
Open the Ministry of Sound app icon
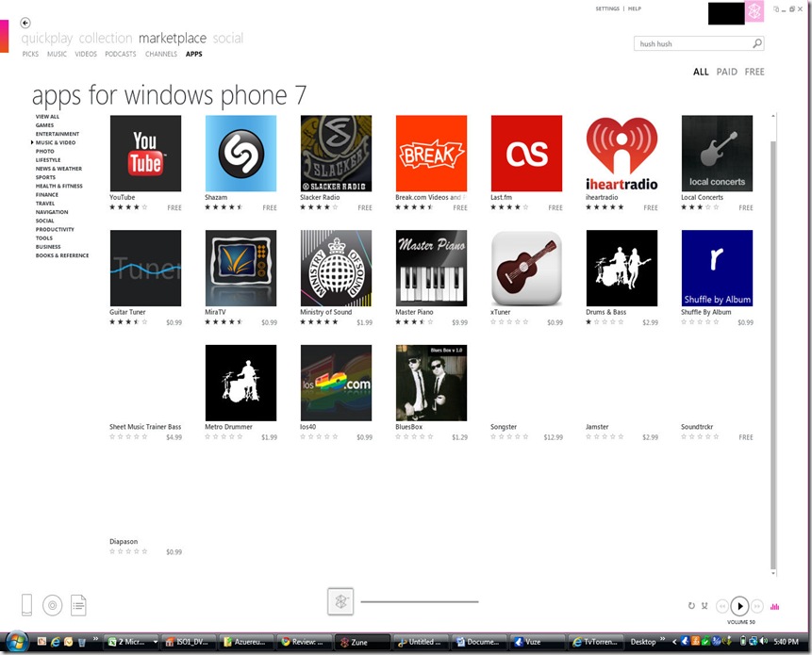coord(336,268)
